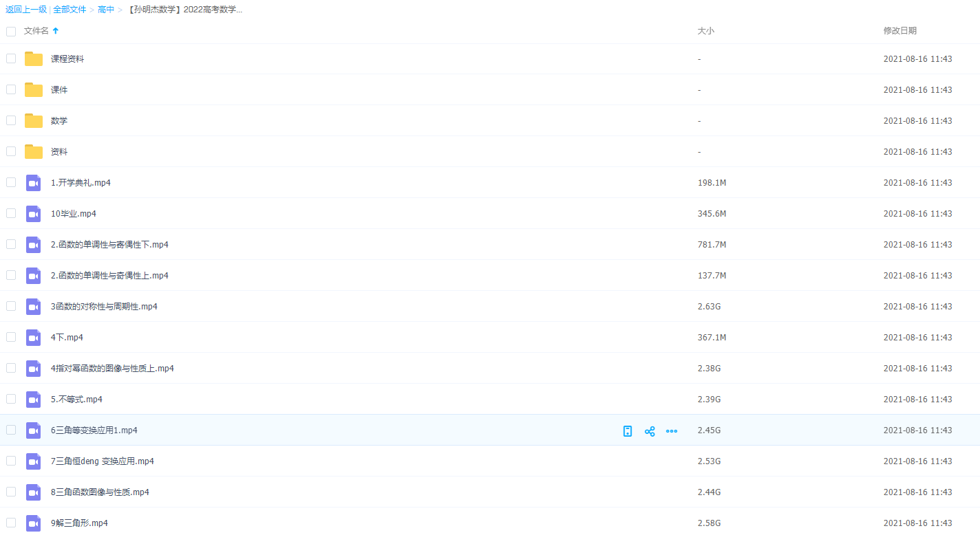
Task: Select checkbox for 3函数的对称性与周期性.mp4
Action: click(x=11, y=306)
